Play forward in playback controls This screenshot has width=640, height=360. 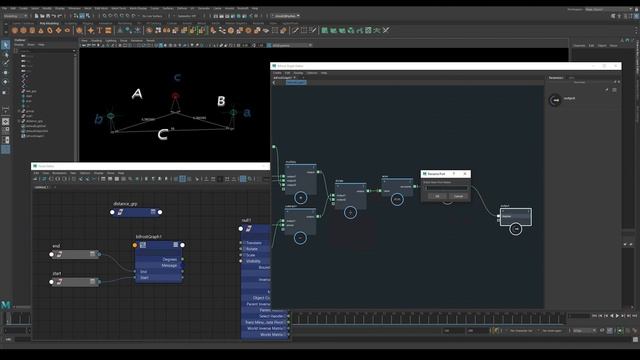[x=617, y=316]
